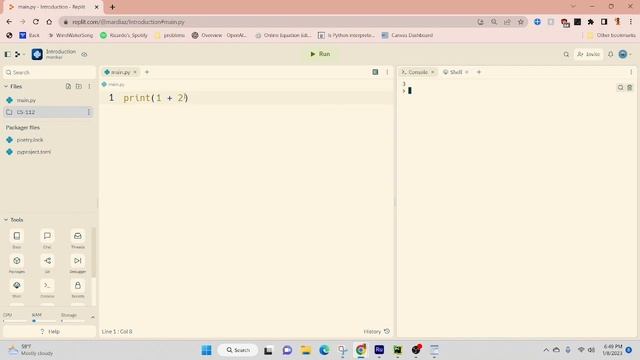The height and width of the screenshot is (360, 640).
Task: Open the Help button
Action: 49,332
